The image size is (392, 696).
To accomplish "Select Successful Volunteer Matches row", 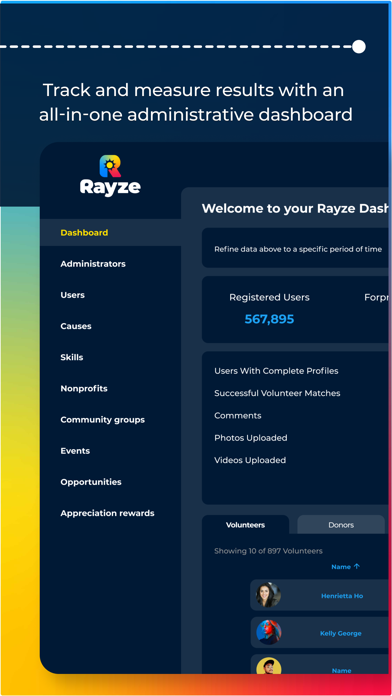I will (x=277, y=393).
